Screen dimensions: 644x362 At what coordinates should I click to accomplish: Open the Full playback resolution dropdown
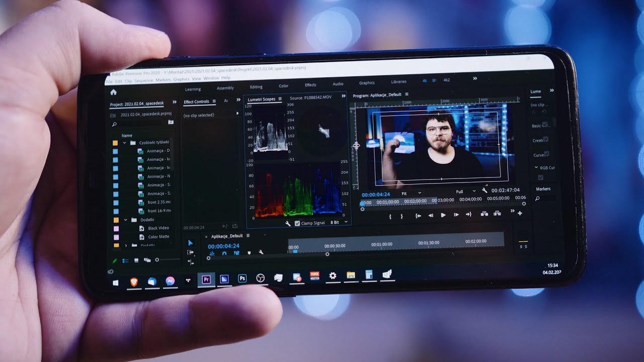tap(465, 192)
